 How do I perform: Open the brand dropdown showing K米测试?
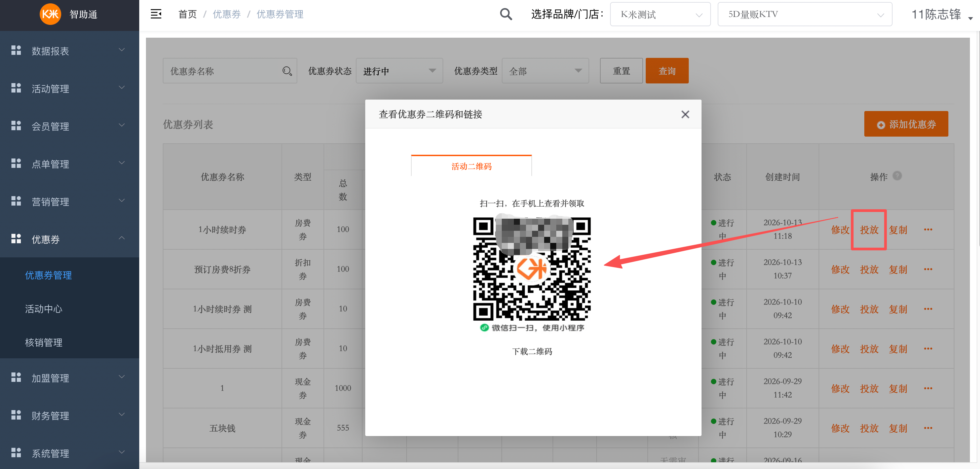(660, 14)
